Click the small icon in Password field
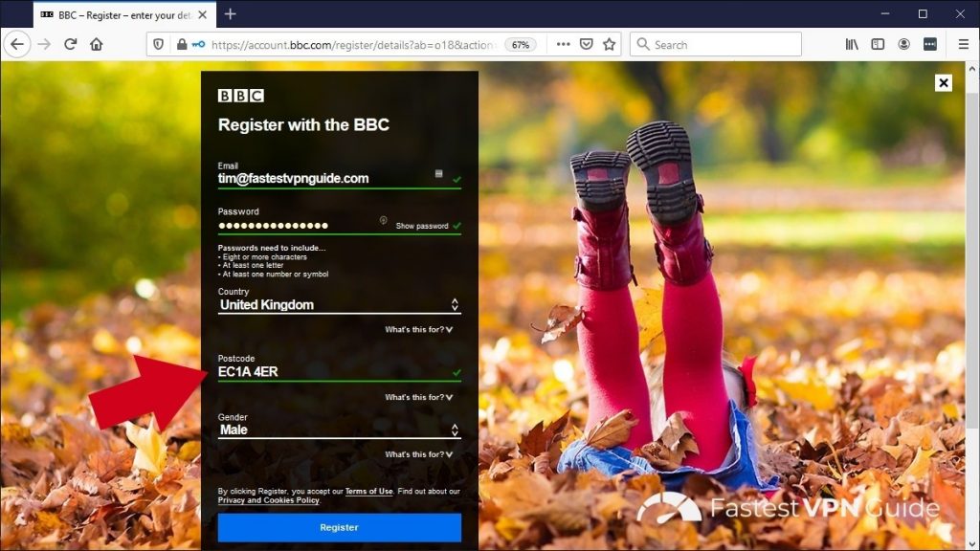 [x=383, y=220]
